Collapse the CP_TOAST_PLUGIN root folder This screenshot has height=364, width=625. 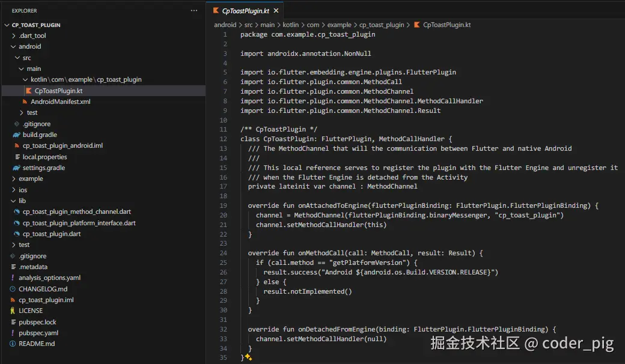(x=7, y=25)
